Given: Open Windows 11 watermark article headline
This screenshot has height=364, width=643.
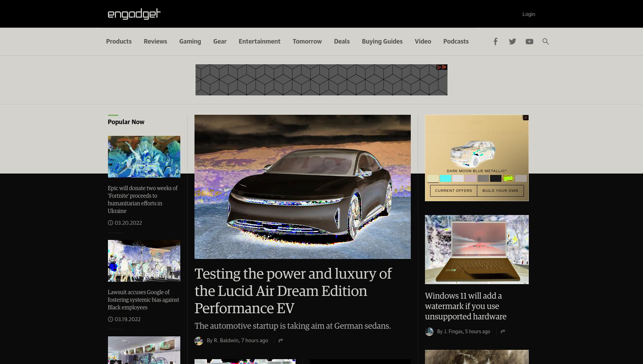Looking at the screenshot, I should point(465,306).
